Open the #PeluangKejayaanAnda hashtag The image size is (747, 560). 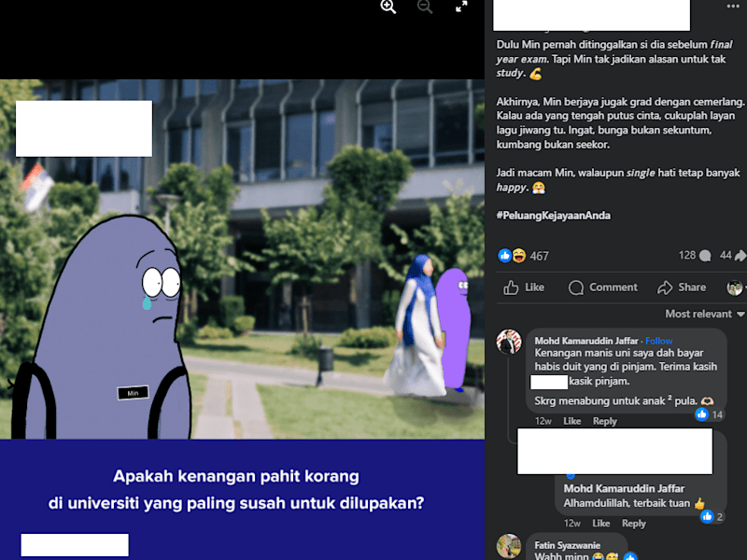pyautogui.click(x=553, y=216)
